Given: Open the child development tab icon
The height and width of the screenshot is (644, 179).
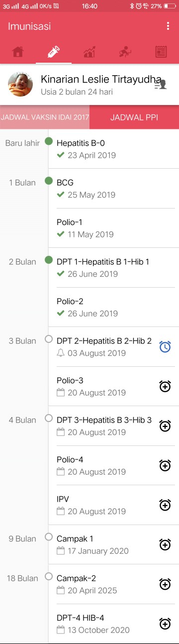Looking at the screenshot, I should (125, 52).
